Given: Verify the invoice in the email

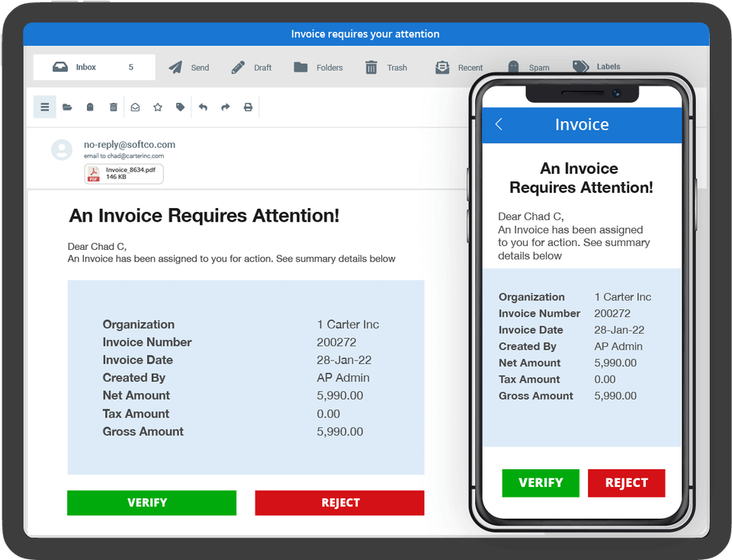Looking at the screenshot, I should pyautogui.click(x=151, y=502).
